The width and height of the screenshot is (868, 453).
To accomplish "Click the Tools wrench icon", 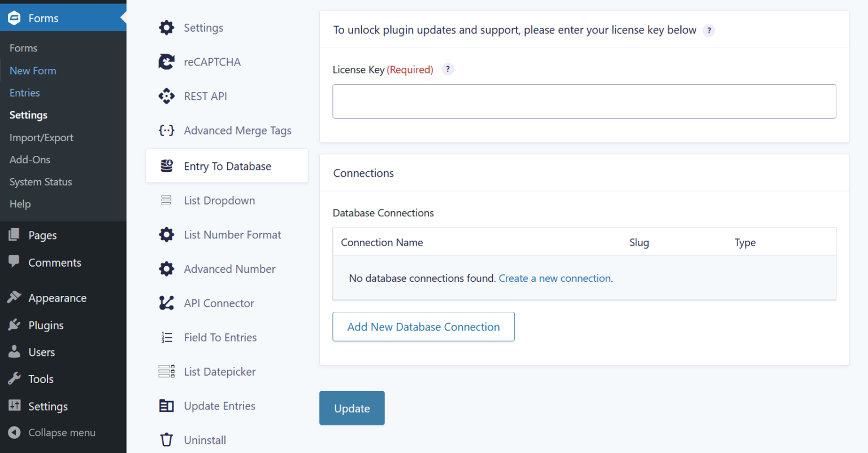I will click(14, 378).
